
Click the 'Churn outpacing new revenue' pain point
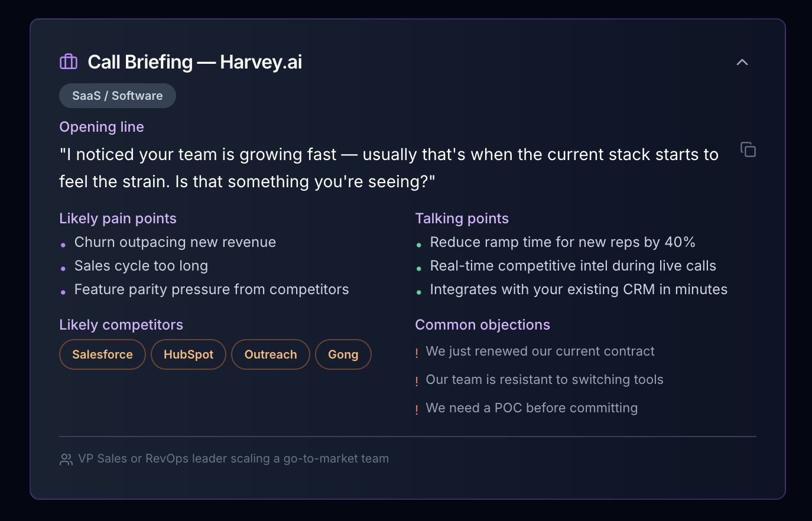[x=175, y=242]
